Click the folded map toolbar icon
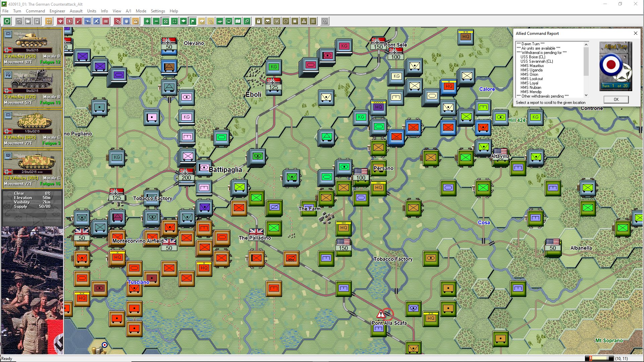This screenshot has width=644, height=362. (x=238, y=21)
